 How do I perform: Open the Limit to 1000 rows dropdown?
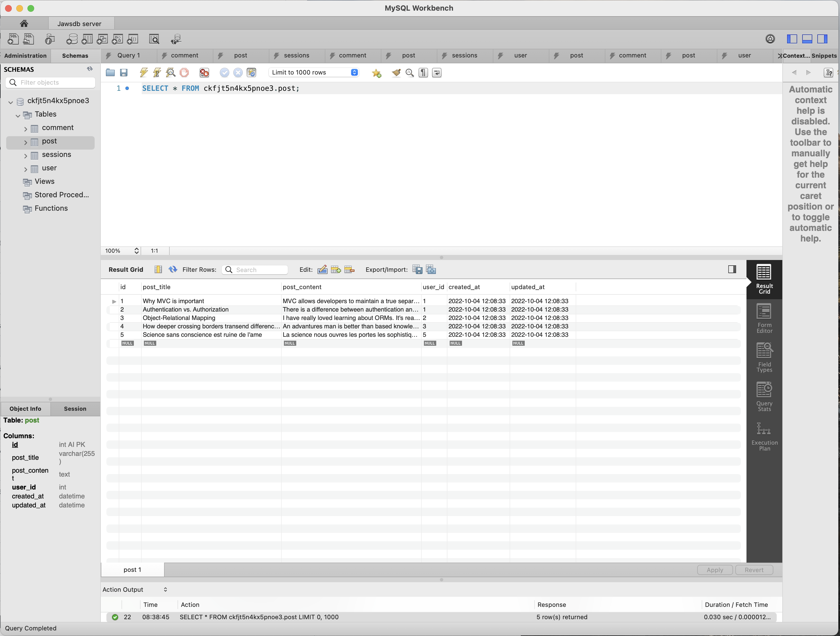click(314, 73)
